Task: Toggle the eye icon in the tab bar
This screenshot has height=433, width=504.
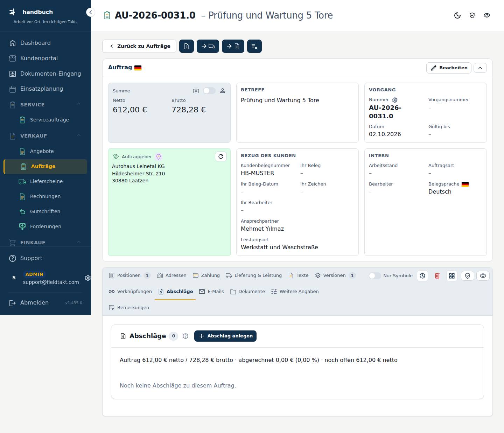Action: tap(483, 276)
